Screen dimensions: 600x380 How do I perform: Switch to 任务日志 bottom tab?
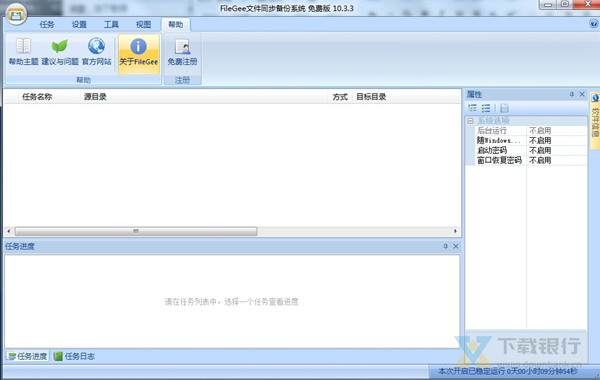pyautogui.click(x=74, y=356)
